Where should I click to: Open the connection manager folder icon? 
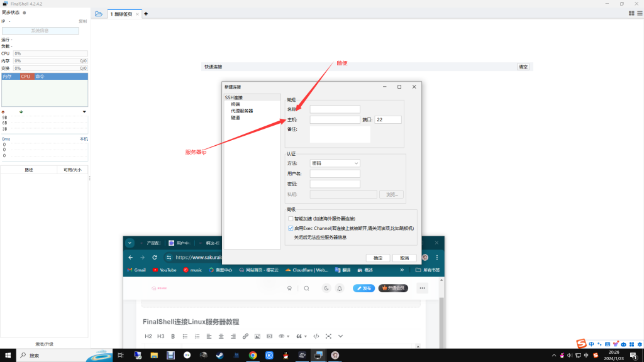[99, 14]
